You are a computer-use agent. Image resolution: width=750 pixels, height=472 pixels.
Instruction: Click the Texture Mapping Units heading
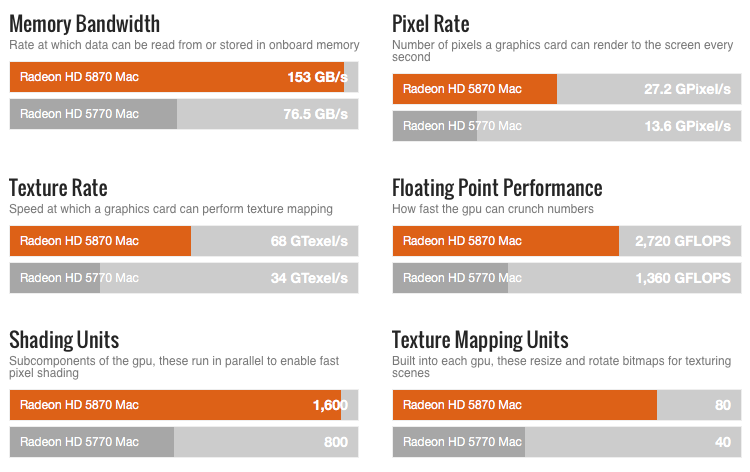click(x=480, y=340)
